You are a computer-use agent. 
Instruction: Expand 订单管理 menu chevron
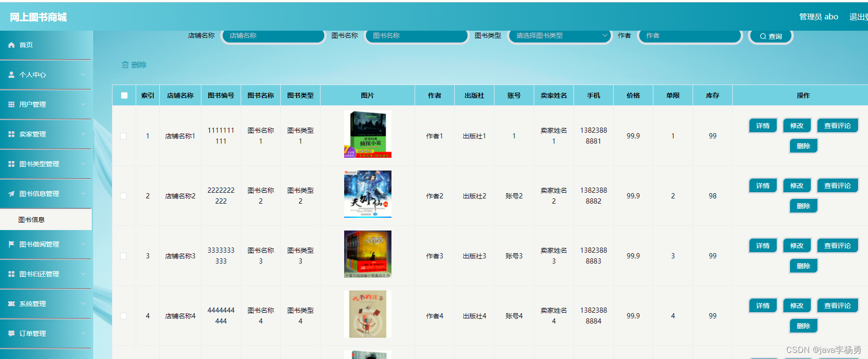[83, 333]
